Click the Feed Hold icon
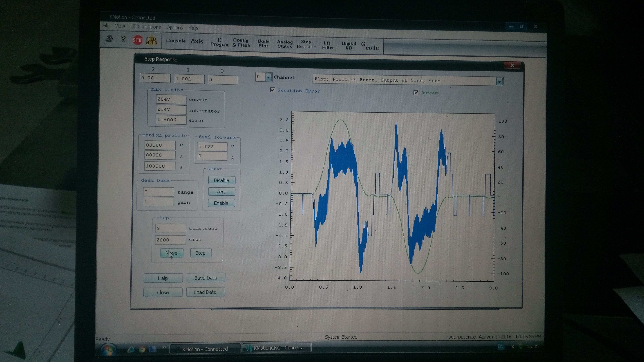The image size is (644, 362). pos(151,40)
